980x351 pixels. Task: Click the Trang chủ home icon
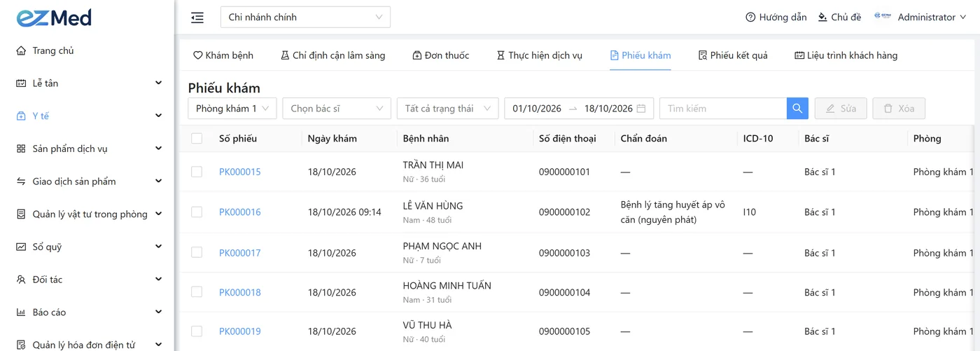coord(21,50)
